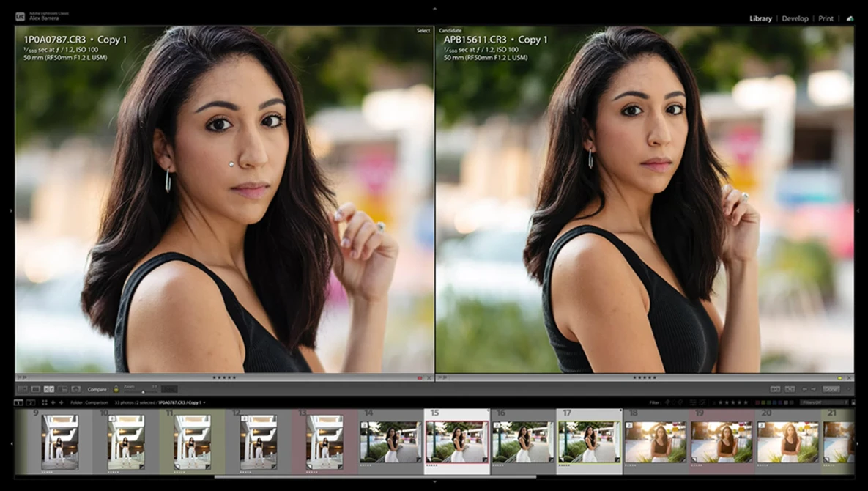Click the filmstrip grid shortcut icon
This screenshot has height=491, width=868.
[x=45, y=402]
